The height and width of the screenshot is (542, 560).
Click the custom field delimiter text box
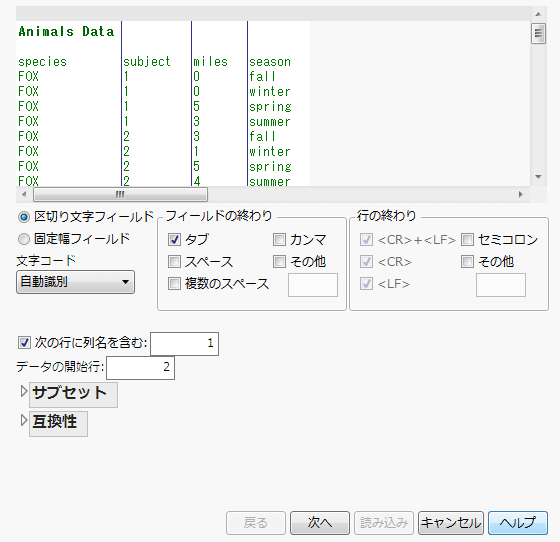pyautogui.click(x=313, y=285)
